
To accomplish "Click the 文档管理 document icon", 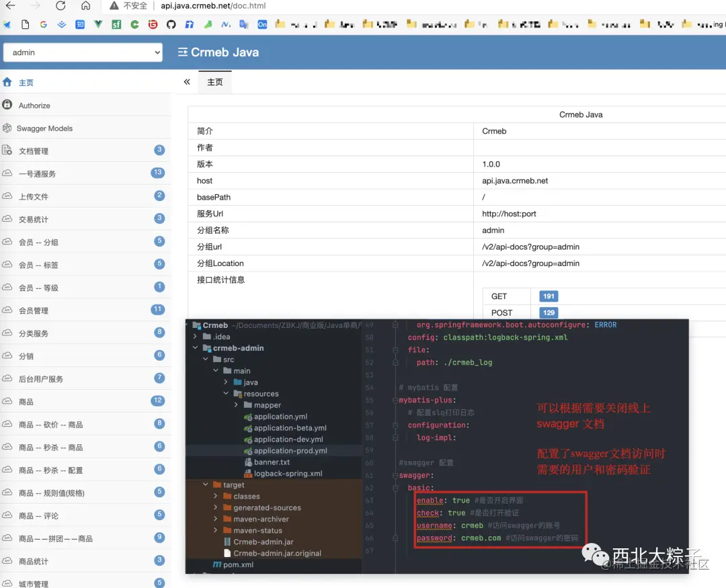I will (x=7, y=150).
